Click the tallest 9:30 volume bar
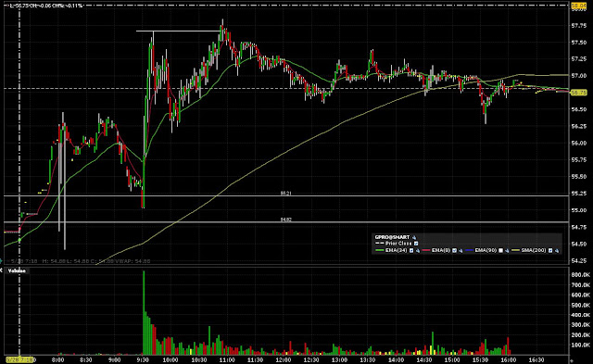This screenshot has width=593, height=364. (144, 312)
